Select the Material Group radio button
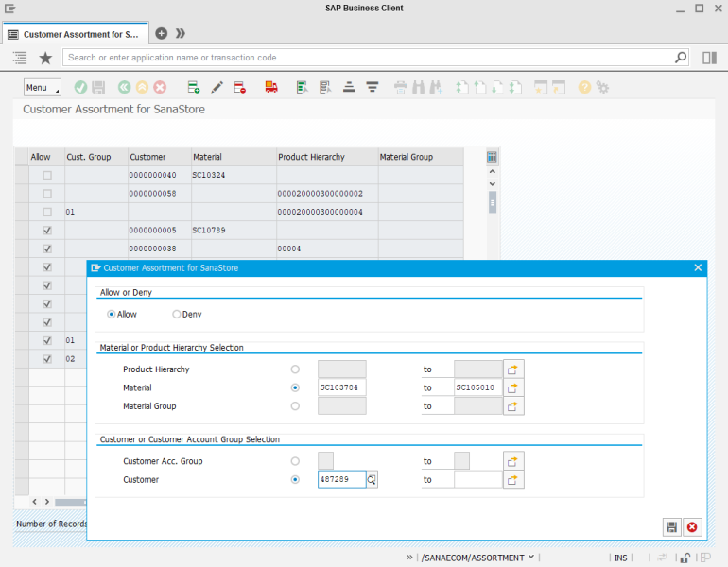The image size is (728, 567). pos(295,406)
